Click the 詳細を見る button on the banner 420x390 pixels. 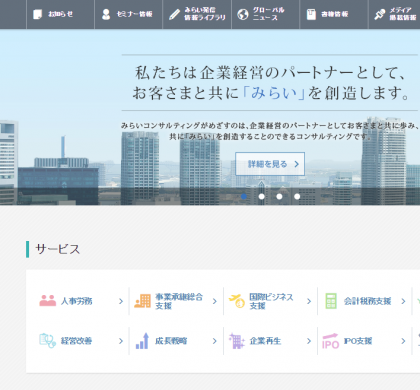coord(270,164)
